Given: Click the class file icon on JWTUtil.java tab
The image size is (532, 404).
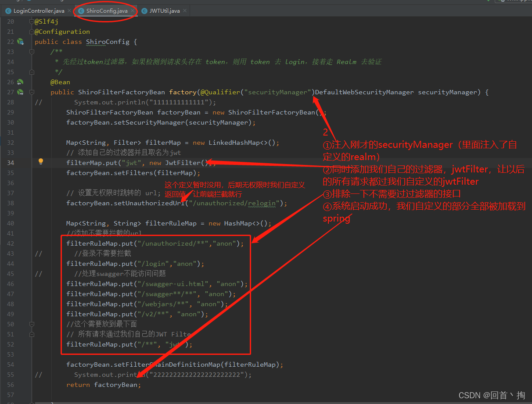Looking at the screenshot, I should tap(144, 11).
